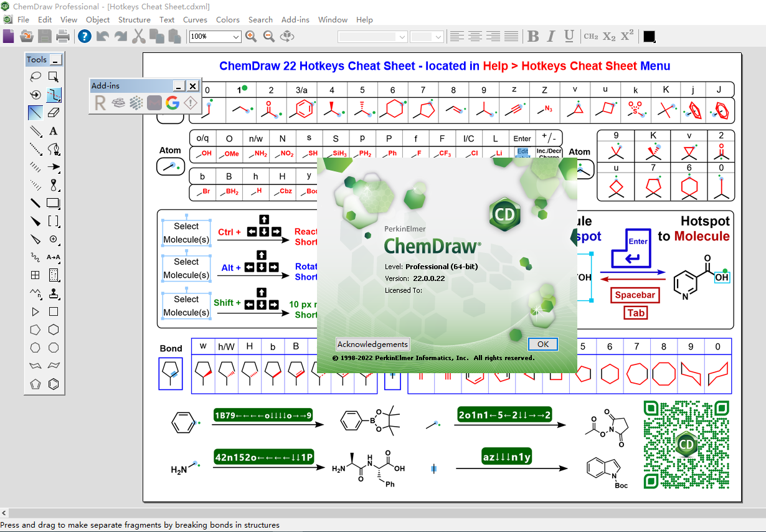The height and width of the screenshot is (532, 766).
Task: Select the Benzene ring tool
Action: click(54, 384)
